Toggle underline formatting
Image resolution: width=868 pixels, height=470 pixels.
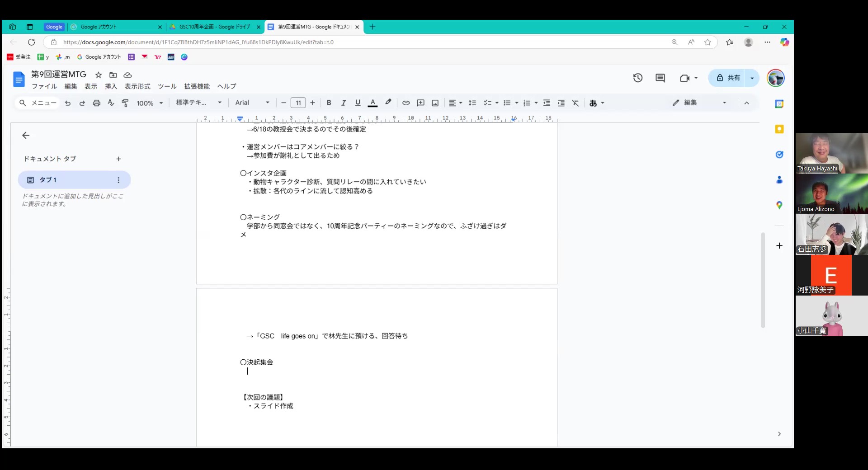(x=358, y=103)
